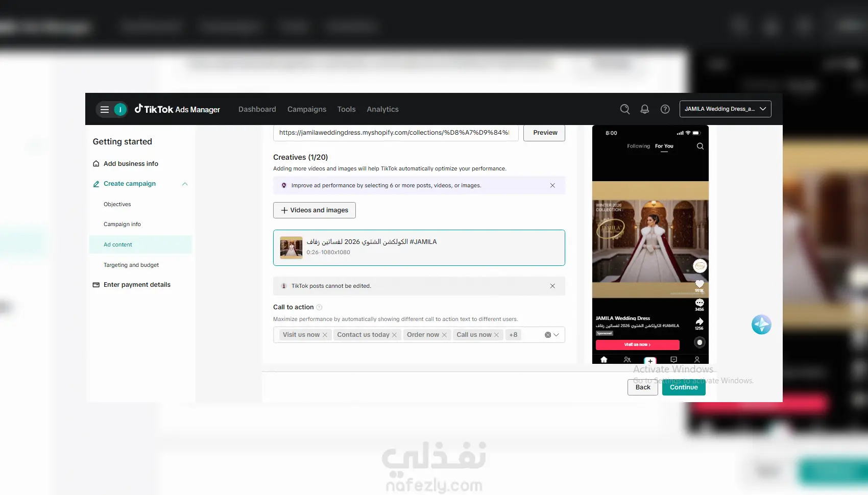The image size is (868, 495).
Task: Click the profile avatar in phone preview
Action: (x=700, y=265)
